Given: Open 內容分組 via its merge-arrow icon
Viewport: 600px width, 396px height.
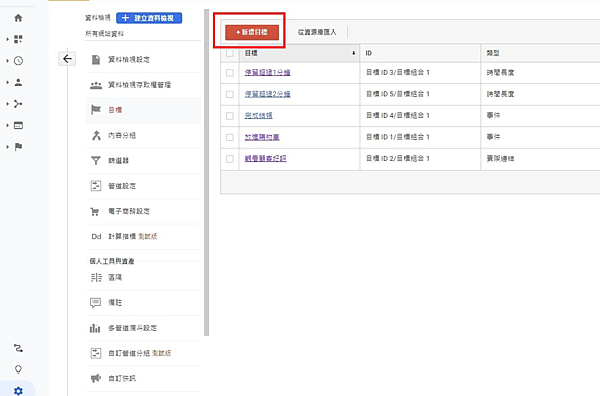Looking at the screenshot, I should [x=96, y=135].
